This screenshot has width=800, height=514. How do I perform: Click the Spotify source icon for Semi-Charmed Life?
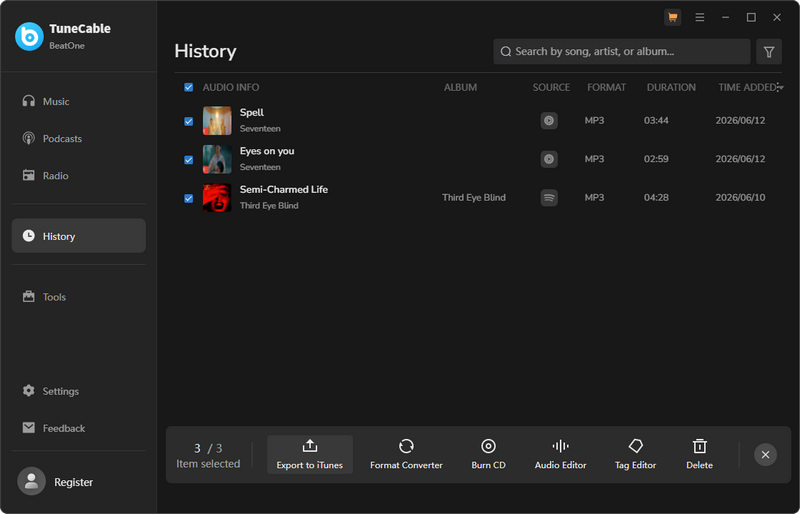(549, 198)
